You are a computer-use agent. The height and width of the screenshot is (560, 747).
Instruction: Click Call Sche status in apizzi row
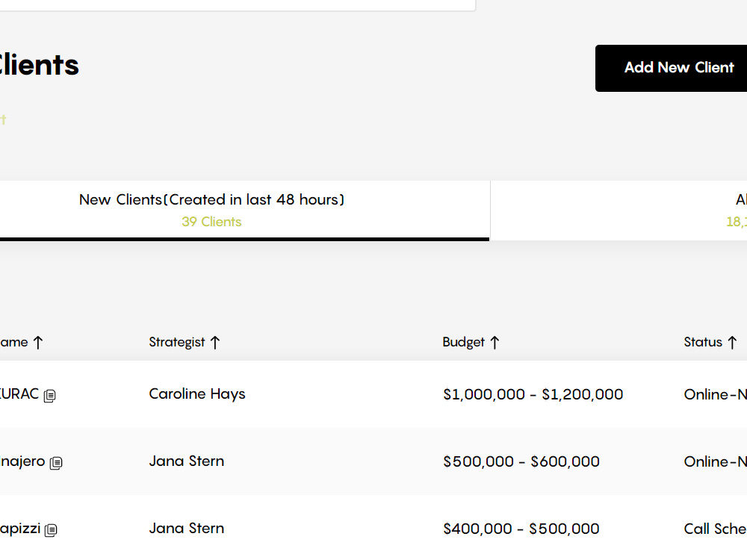pyautogui.click(x=715, y=529)
